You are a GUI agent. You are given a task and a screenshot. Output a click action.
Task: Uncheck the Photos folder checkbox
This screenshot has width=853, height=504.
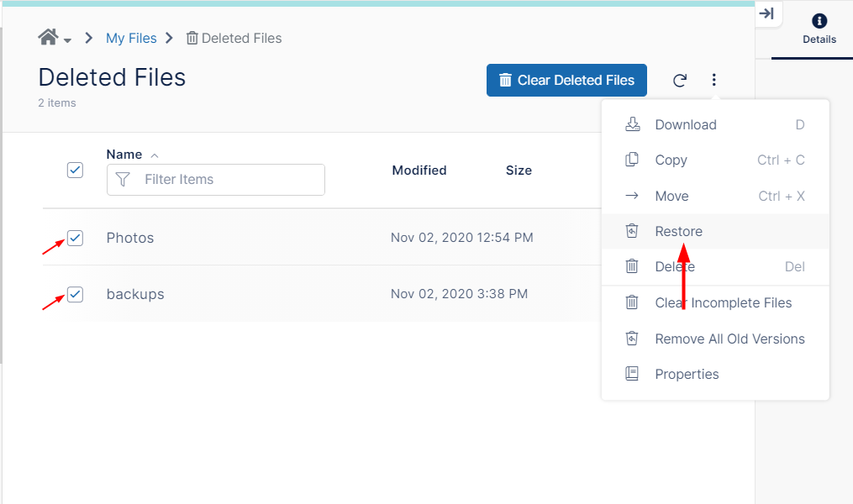pos(75,239)
